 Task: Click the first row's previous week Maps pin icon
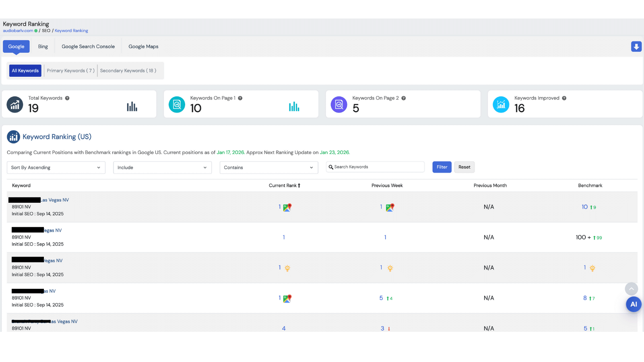390,208
